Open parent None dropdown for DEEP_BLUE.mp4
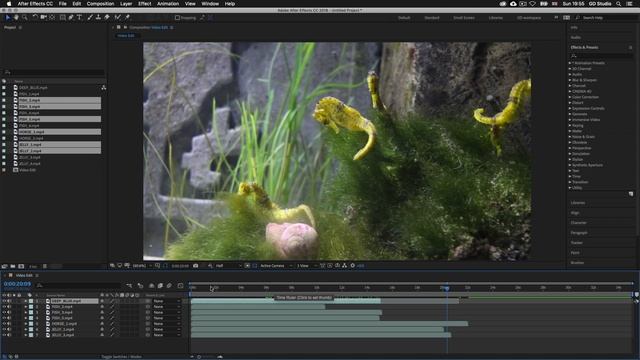The width and height of the screenshot is (640, 360). point(167,301)
